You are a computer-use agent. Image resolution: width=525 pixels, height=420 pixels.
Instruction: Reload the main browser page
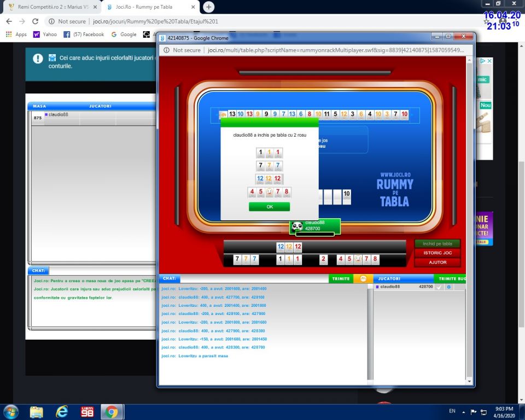coord(35,21)
